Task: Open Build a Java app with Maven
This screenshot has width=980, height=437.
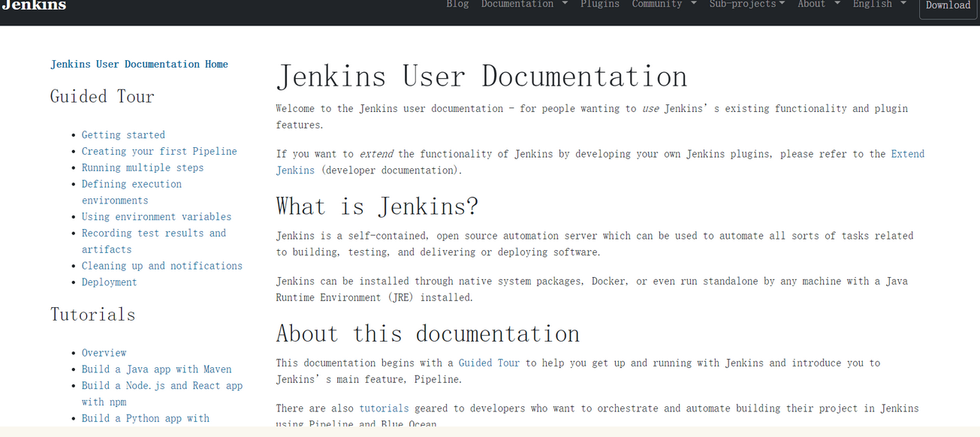Action: (x=156, y=369)
